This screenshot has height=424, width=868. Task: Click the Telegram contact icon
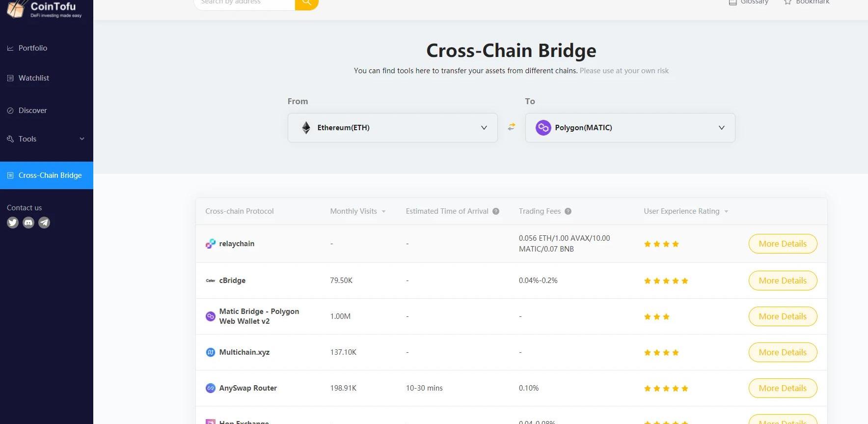[44, 223]
